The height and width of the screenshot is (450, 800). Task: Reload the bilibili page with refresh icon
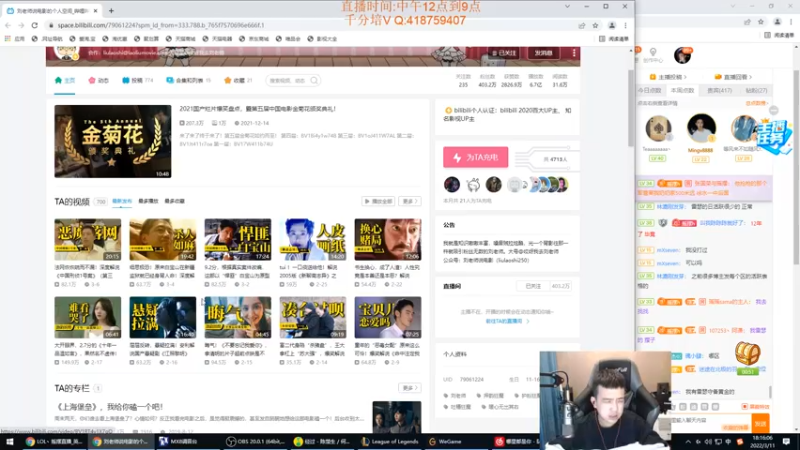35,25
